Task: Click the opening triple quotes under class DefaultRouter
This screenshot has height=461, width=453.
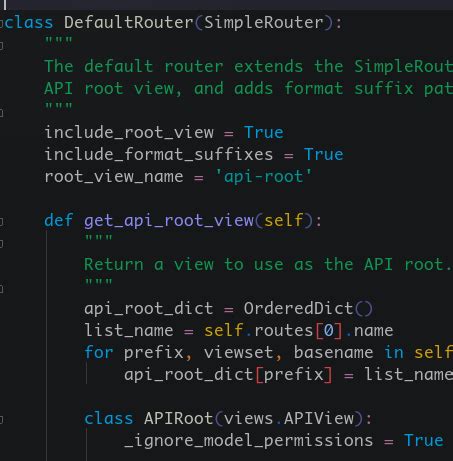Action: pos(59,41)
